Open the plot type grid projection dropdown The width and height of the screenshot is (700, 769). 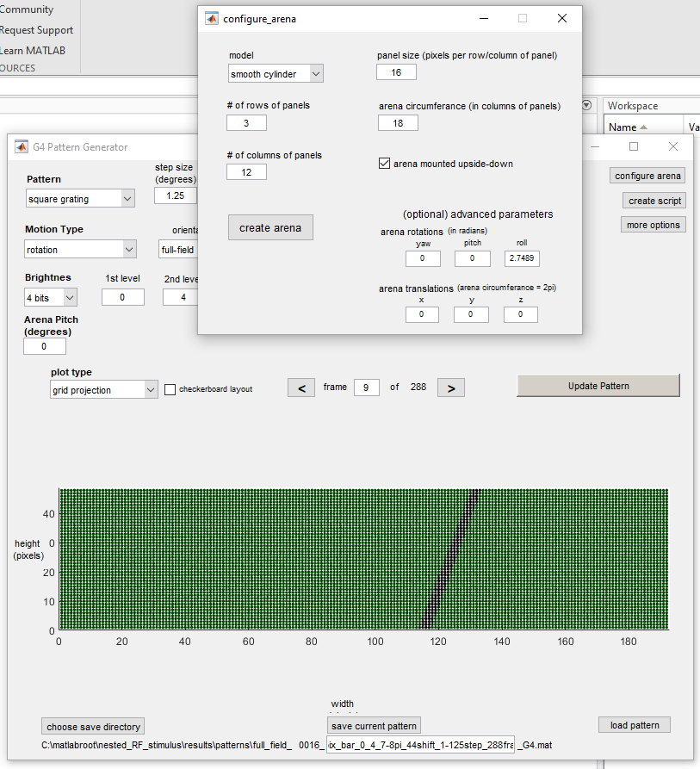click(x=103, y=390)
